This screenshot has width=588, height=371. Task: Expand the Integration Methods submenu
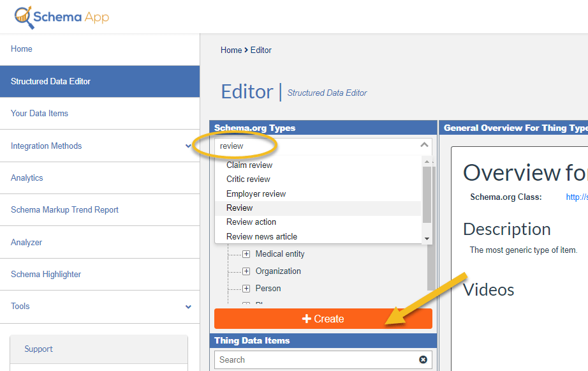click(x=188, y=146)
